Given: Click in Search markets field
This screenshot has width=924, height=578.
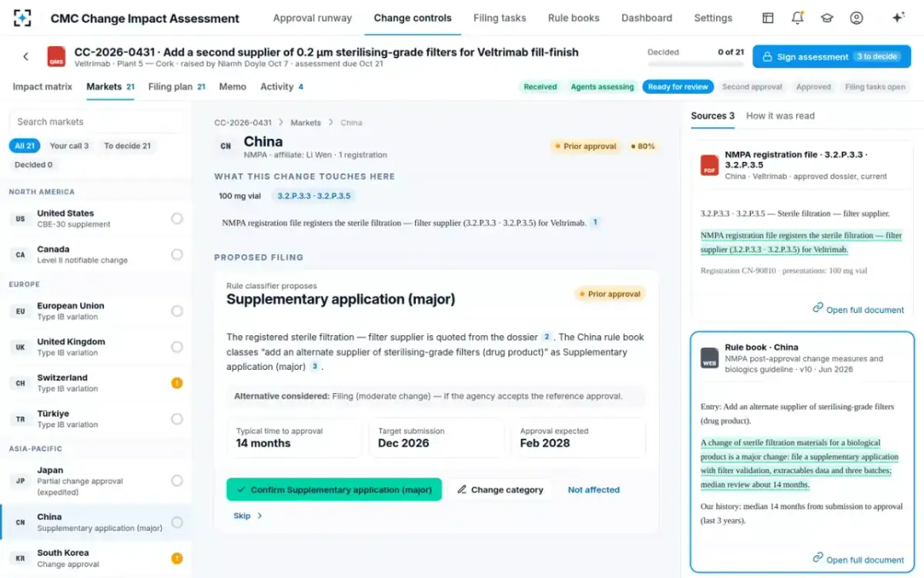Looking at the screenshot, I should (96, 121).
